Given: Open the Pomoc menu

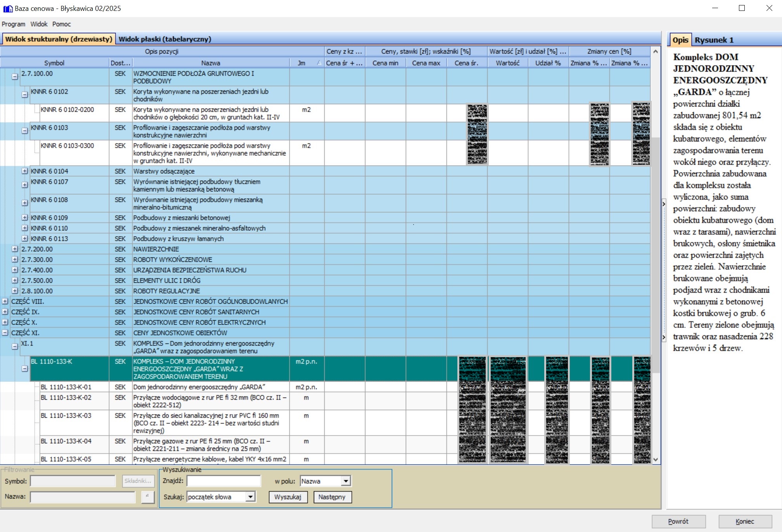Looking at the screenshot, I should 62,24.
